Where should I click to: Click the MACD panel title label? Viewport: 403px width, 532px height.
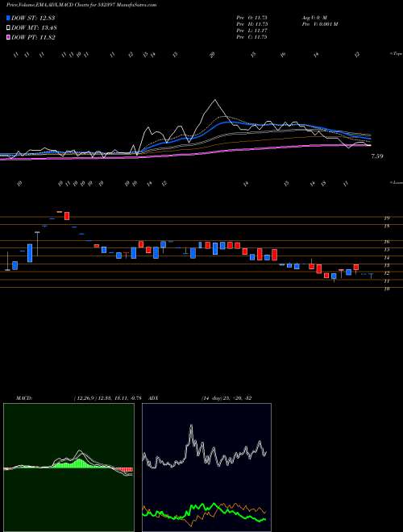coord(23,397)
